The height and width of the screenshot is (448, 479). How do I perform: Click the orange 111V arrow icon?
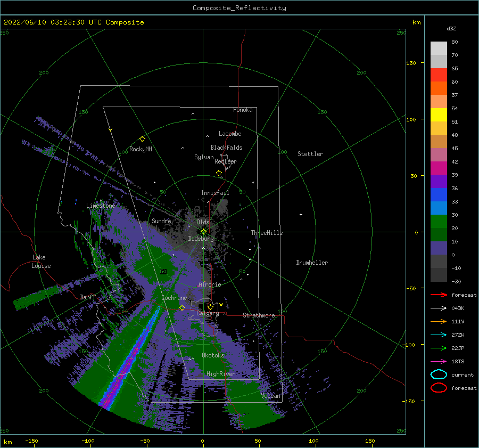tap(439, 321)
